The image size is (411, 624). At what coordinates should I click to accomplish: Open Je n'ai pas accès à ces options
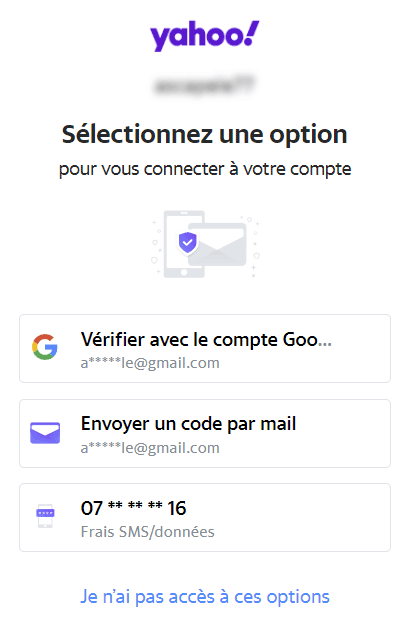tap(205, 597)
